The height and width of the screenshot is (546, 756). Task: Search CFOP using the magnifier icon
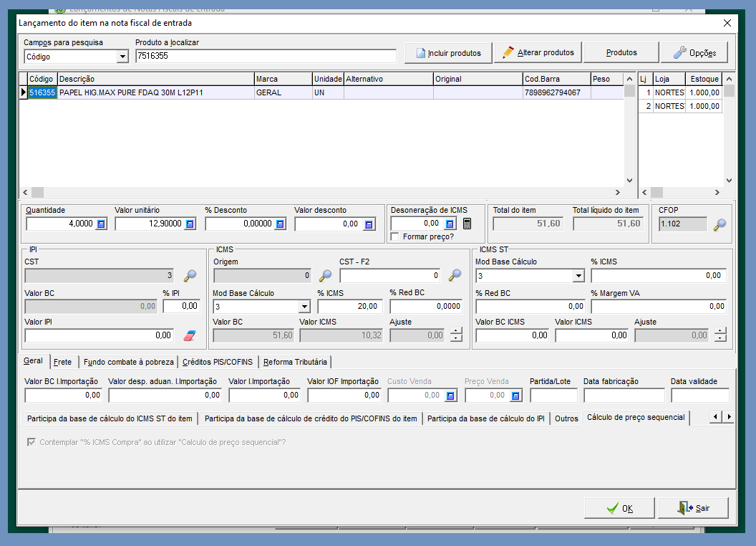click(719, 224)
